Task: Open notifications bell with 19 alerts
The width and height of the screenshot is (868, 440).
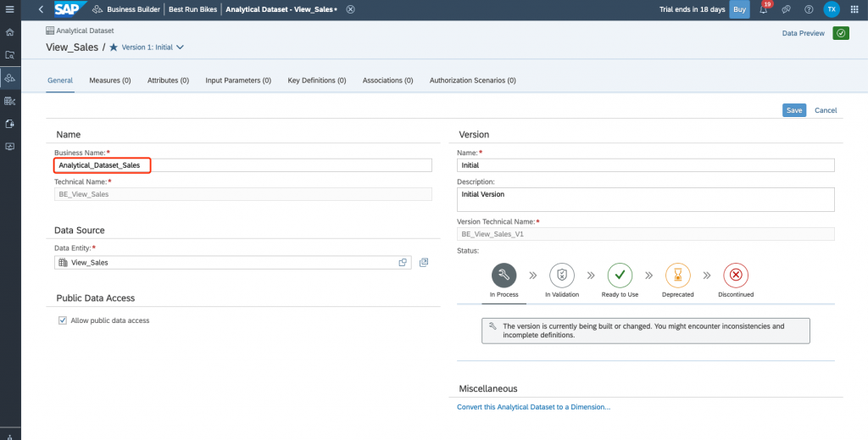Action: 764,8
